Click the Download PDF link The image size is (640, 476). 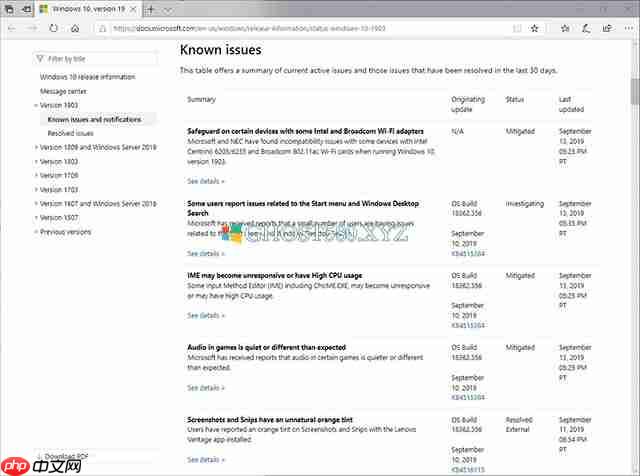[63, 456]
